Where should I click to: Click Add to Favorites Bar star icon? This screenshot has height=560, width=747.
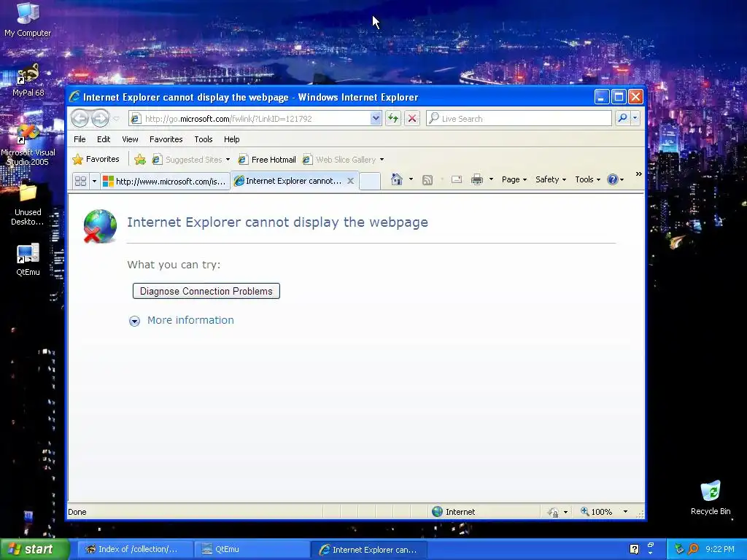(x=139, y=160)
